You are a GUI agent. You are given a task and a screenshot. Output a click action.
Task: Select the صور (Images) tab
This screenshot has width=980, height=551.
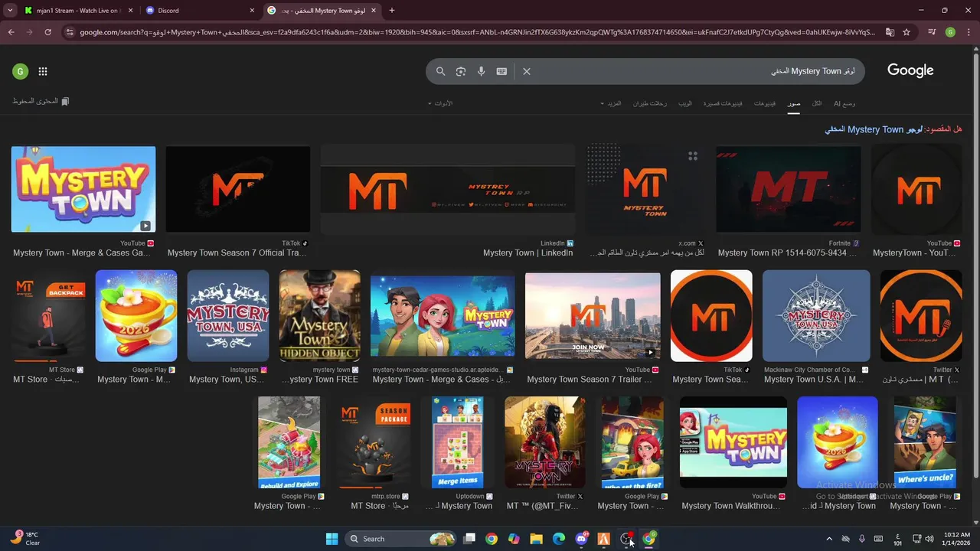794,103
